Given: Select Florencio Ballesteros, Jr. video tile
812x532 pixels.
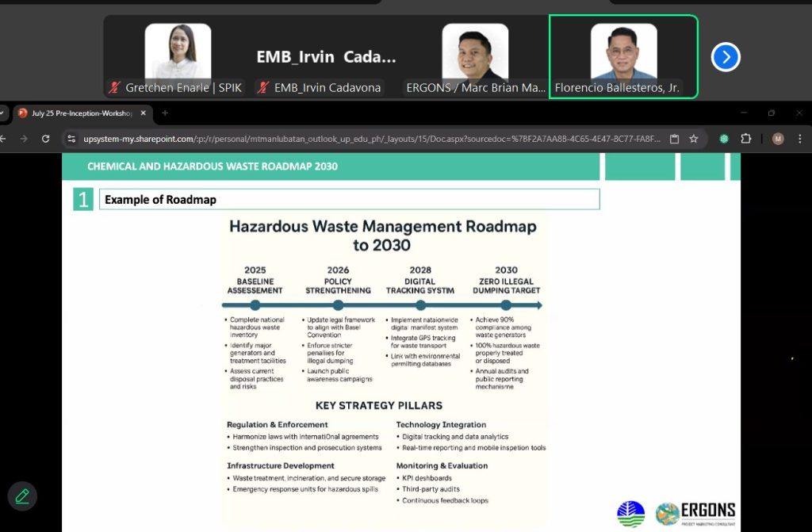Looking at the screenshot, I should [x=623, y=57].
